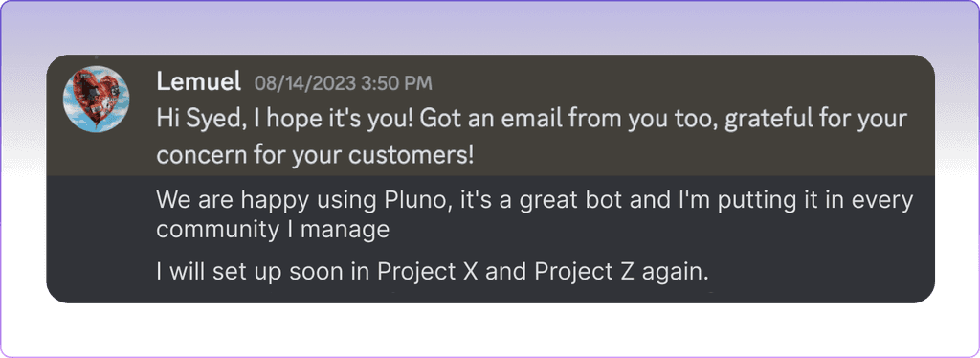Click the username Lemuel
This screenshot has height=358, width=980.
tap(199, 82)
